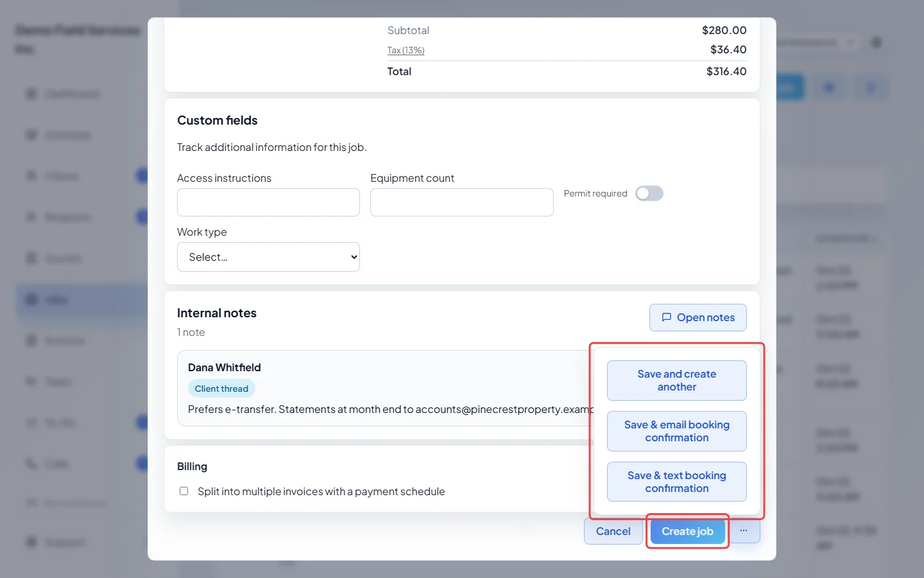Screen dimensions: 924x578
Task: Click the '1 note' count text
Action: 191,332
